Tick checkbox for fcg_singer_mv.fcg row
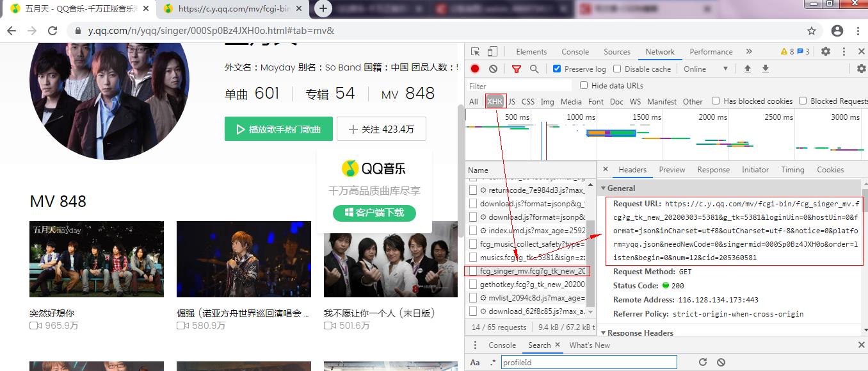Screen dimensions: 868x371 pos(473,271)
